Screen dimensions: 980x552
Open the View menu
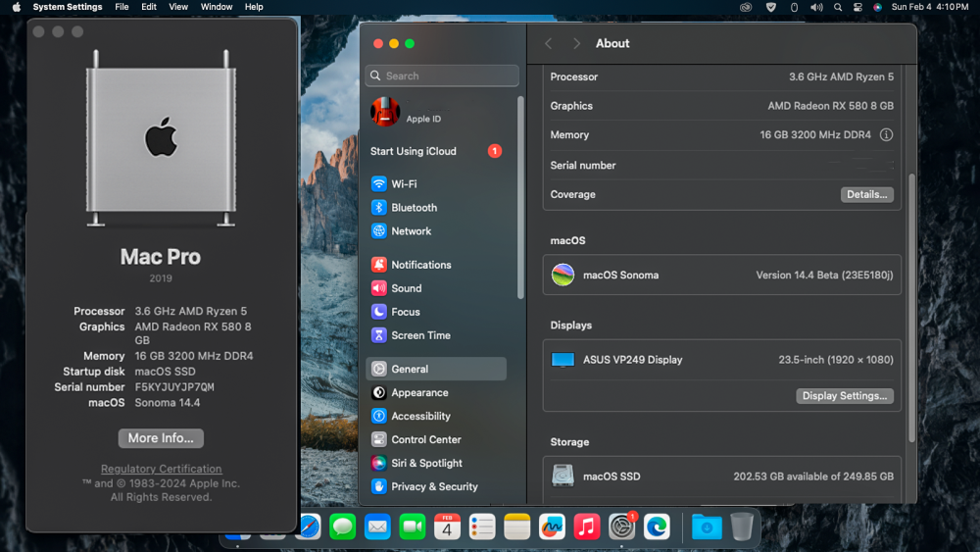178,7
